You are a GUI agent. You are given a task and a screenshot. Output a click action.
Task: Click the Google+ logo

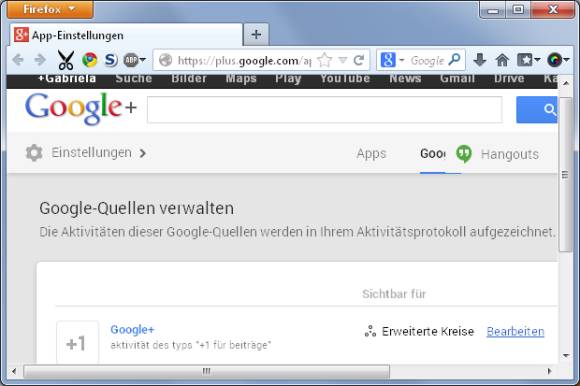click(x=81, y=108)
